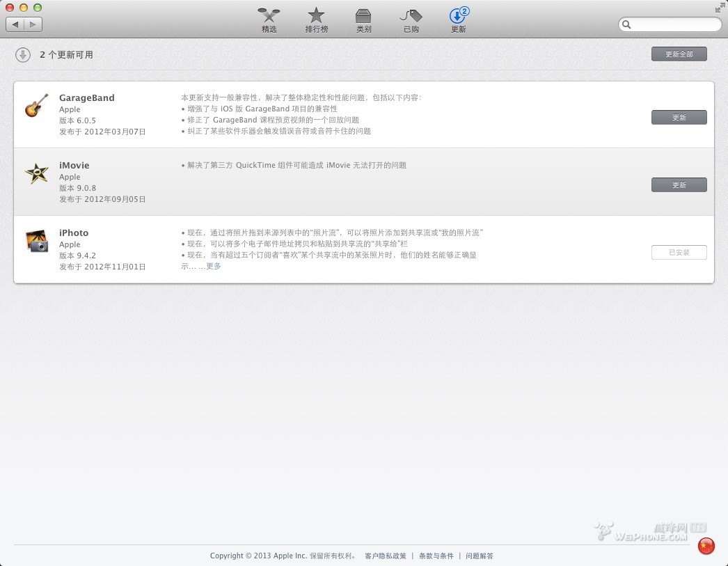Click the 更新全部 (Update All) button
Viewport: 728px width, 566px height.
tap(679, 54)
